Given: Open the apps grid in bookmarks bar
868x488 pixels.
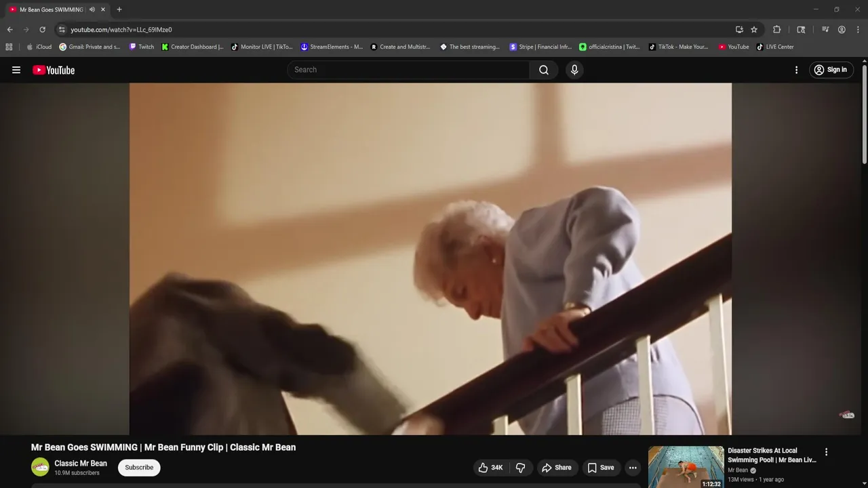Looking at the screenshot, I should click(9, 47).
